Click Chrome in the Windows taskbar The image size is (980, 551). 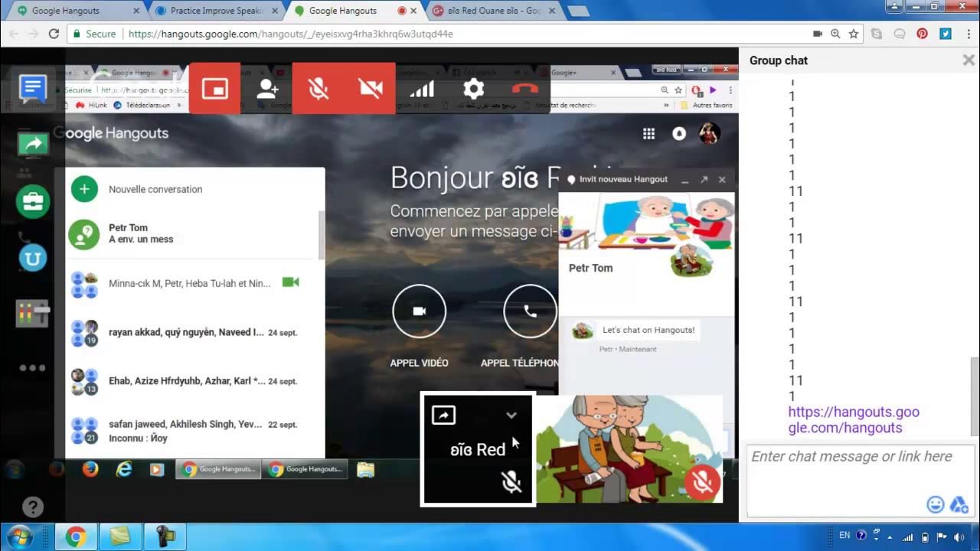click(75, 537)
